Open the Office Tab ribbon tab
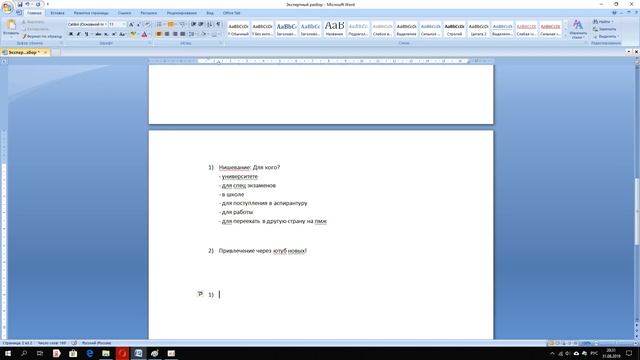 (x=231, y=13)
